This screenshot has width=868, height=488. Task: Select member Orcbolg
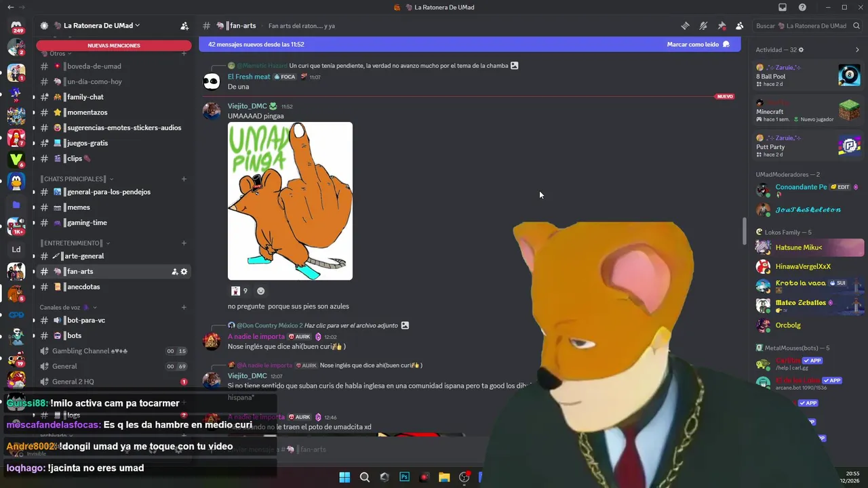tap(808, 325)
